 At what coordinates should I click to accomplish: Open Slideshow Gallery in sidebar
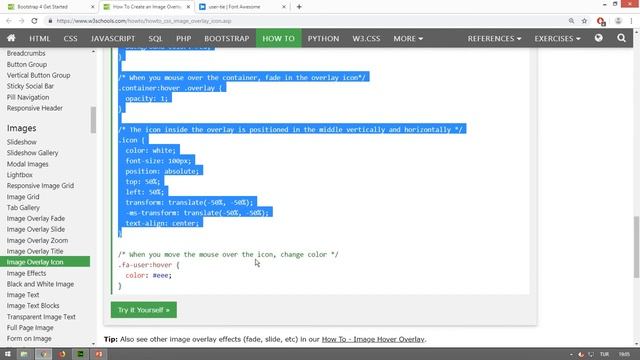click(x=33, y=153)
